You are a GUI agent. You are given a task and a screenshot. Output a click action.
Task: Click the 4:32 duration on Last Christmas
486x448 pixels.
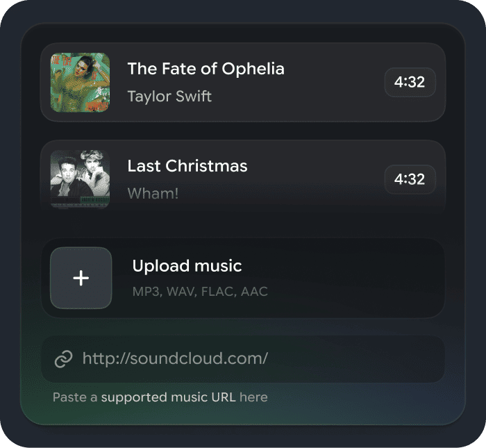click(x=410, y=179)
